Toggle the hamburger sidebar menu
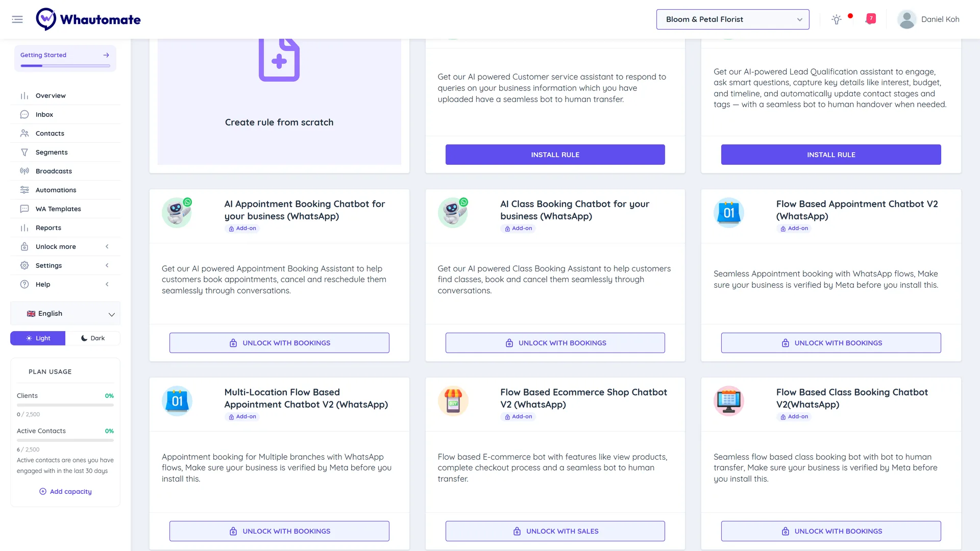This screenshot has width=980, height=551. 17,19
